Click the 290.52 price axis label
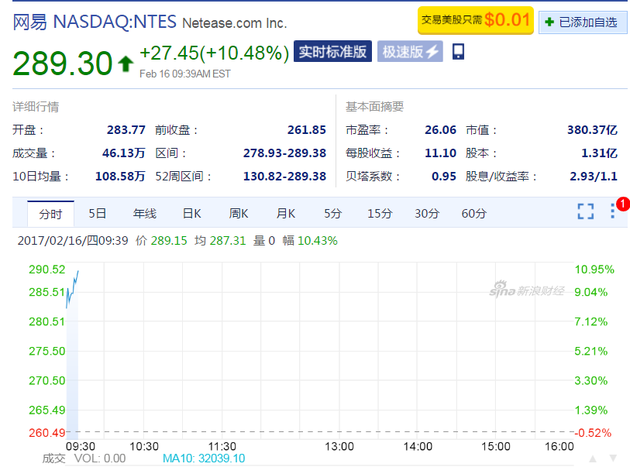The height and width of the screenshot is (467, 630). tap(47, 269)
